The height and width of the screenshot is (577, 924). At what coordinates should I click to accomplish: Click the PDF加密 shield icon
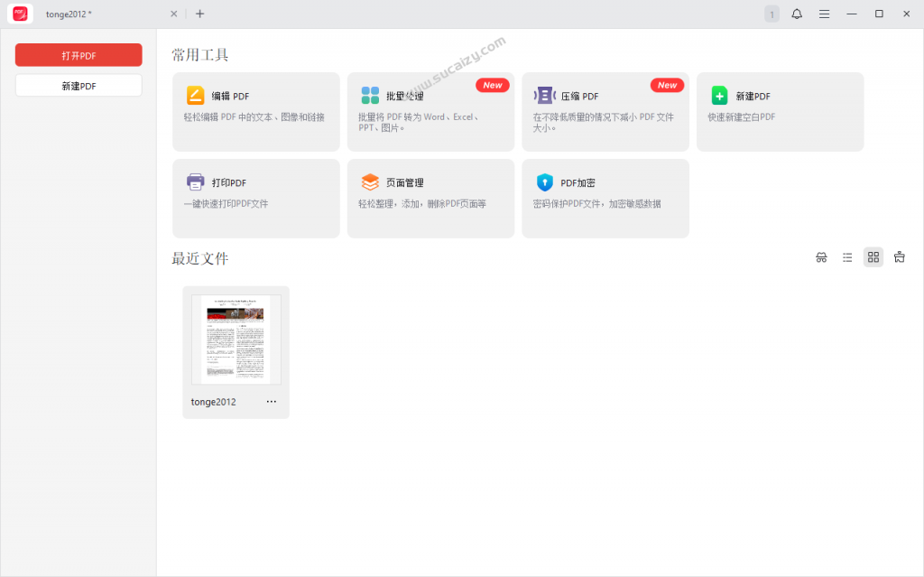click(545, 182)
